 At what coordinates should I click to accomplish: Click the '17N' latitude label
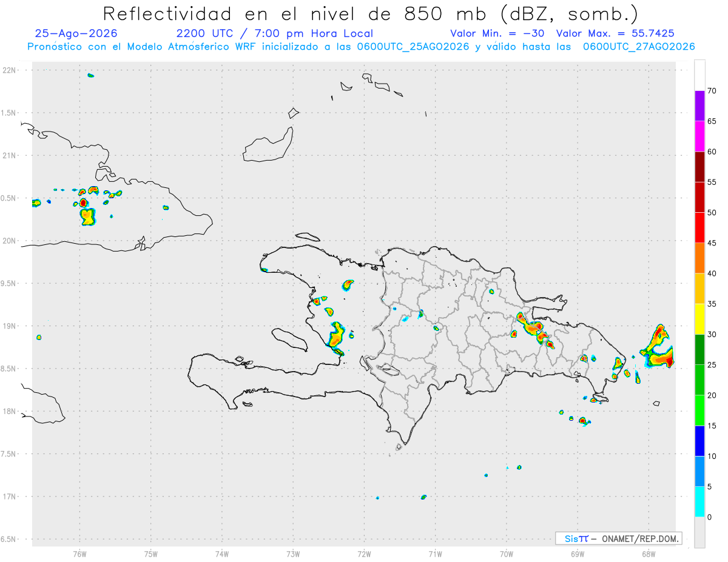(x=9, y=497)
